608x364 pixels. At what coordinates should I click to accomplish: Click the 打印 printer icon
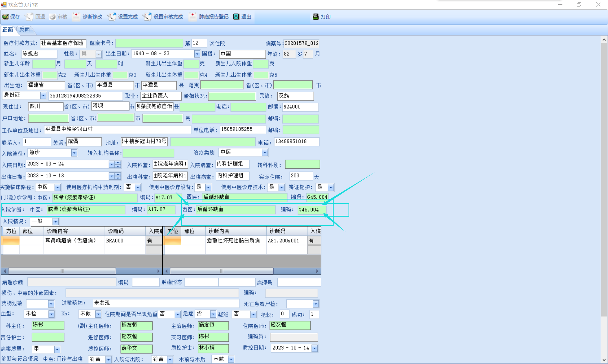click(316, 17)
